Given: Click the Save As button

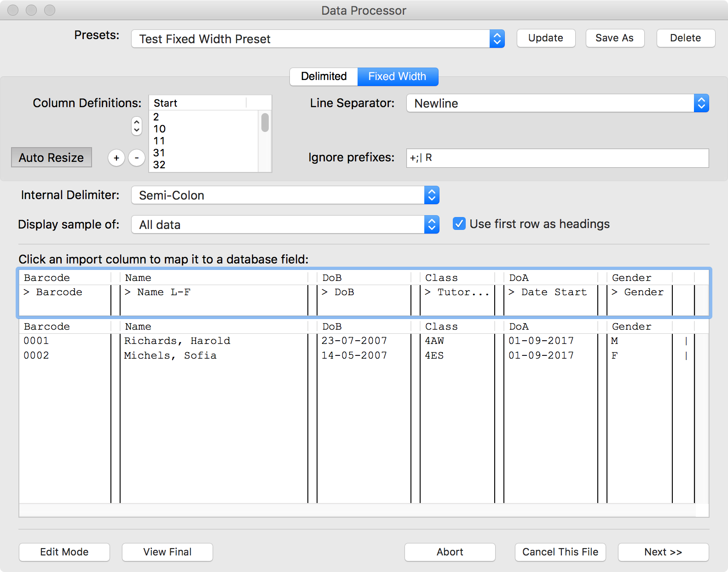Looking at the screenshot, I should pos(615,38).
